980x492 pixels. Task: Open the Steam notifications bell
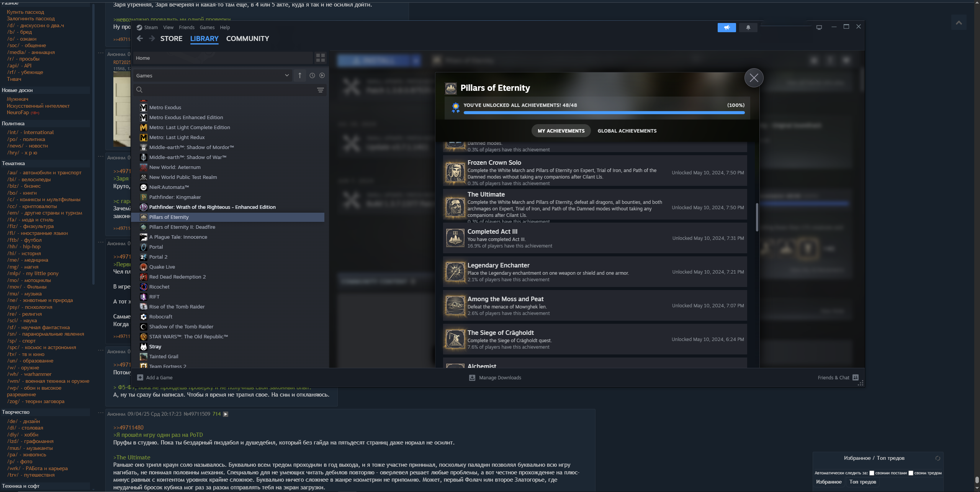(748, 28)
